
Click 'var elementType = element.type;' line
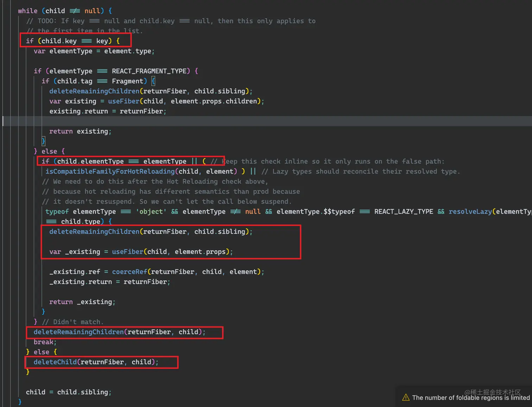(94, 51)
